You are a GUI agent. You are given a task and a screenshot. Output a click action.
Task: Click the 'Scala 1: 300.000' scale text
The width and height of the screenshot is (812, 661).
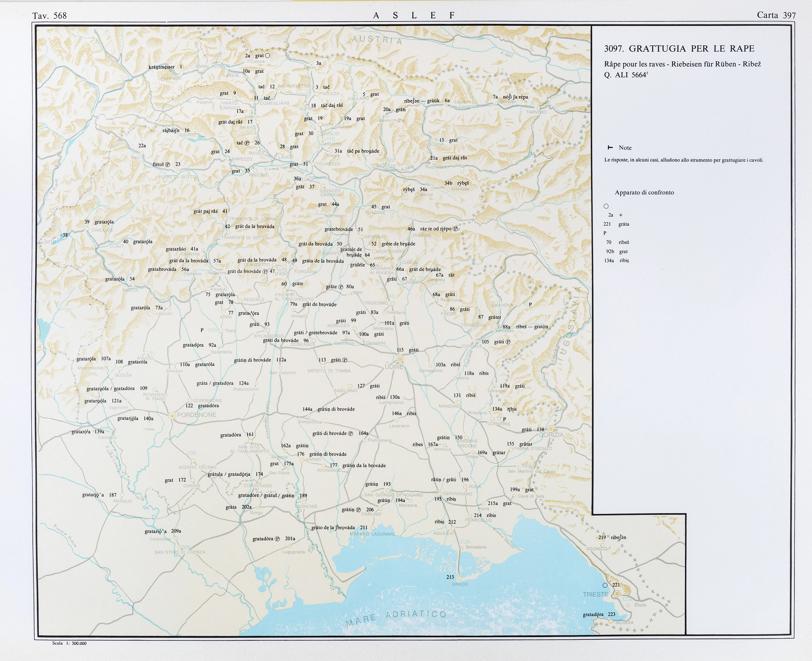coord(69,643)
